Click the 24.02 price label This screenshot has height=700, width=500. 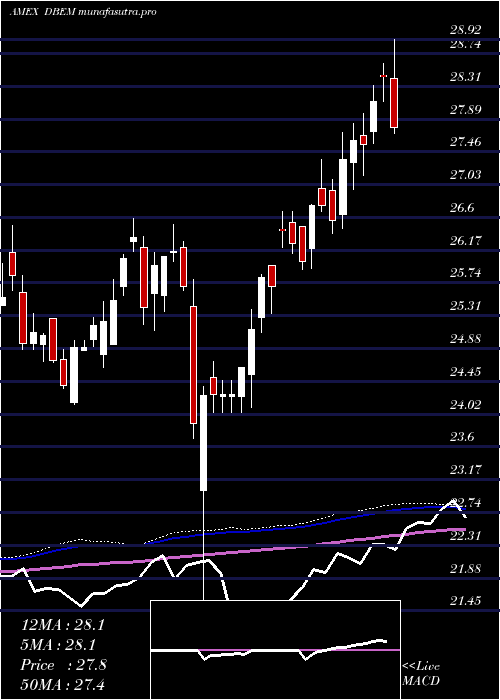coord(466,404)
